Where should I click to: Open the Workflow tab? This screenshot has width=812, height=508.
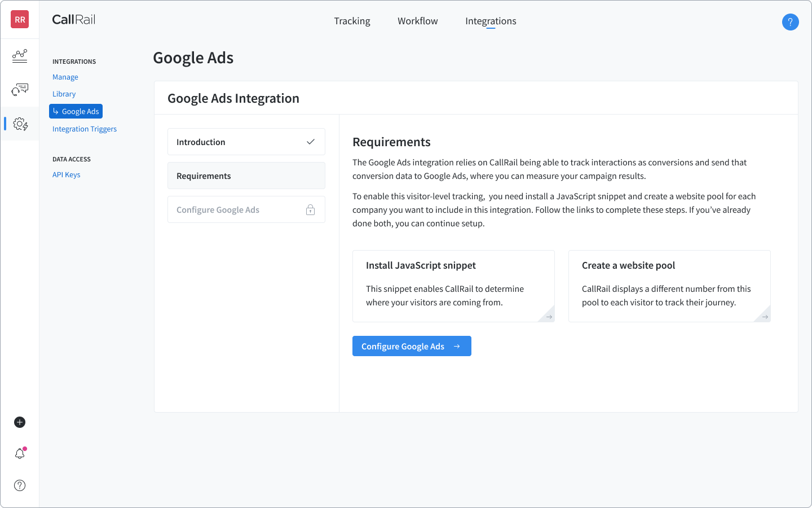point(418,21)
